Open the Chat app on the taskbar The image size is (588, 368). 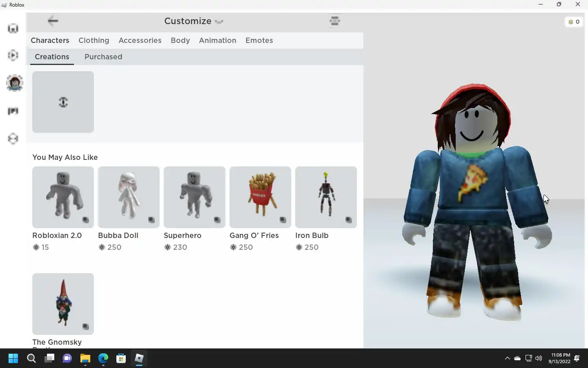pyautogui.click(x=67, y=359)
